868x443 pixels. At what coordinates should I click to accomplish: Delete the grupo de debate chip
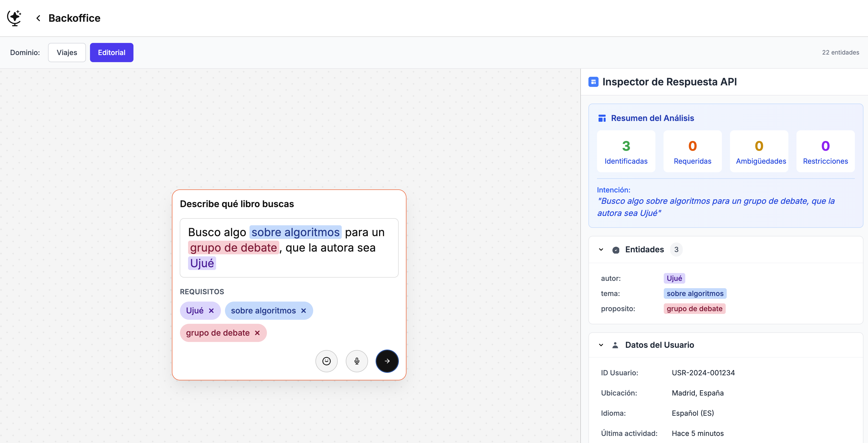point(257,333)
